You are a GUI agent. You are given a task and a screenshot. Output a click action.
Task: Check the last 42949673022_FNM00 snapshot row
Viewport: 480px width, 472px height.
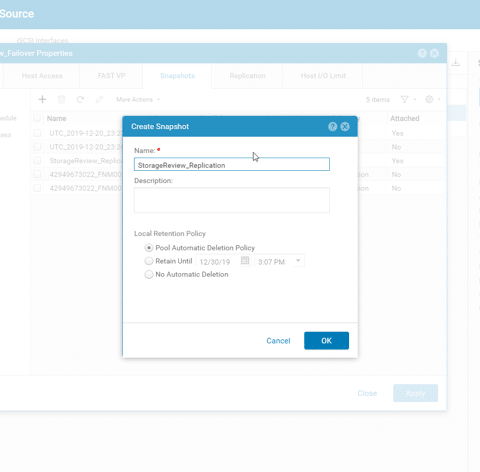(x=37, y=188)
